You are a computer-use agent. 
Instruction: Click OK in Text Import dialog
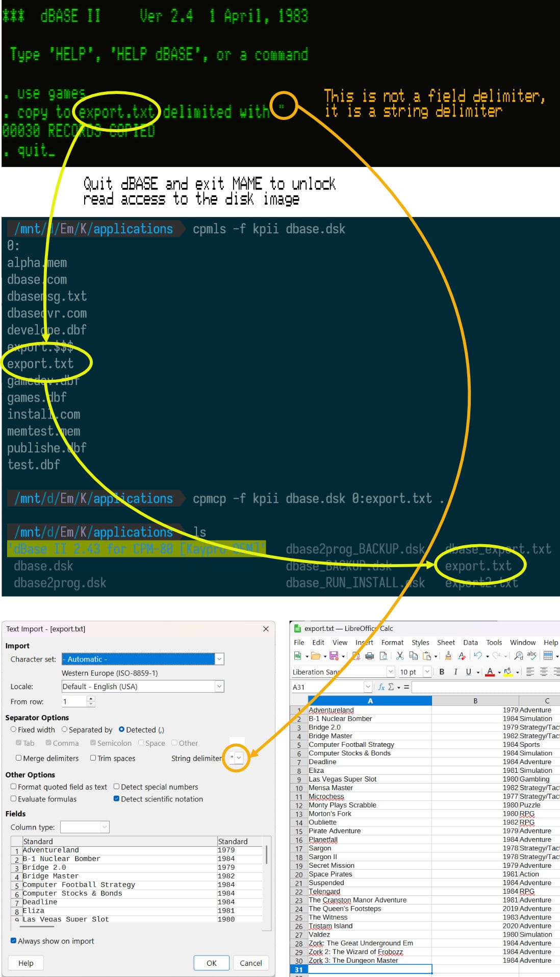[x=211, y=963]
